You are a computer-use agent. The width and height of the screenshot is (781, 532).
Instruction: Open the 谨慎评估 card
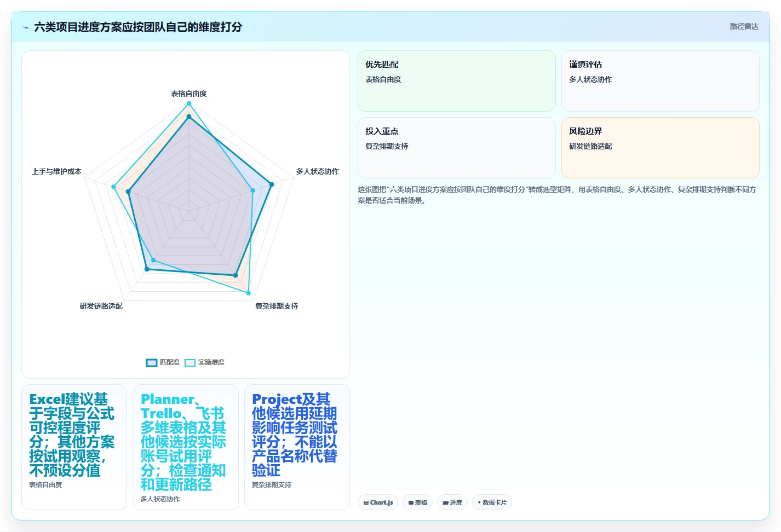click(661, 81)
